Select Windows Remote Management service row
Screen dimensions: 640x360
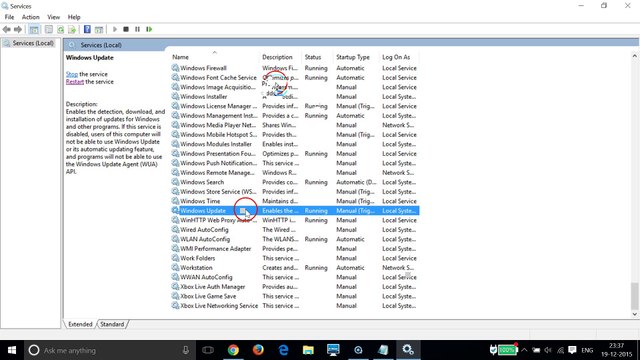click(295, 173)
